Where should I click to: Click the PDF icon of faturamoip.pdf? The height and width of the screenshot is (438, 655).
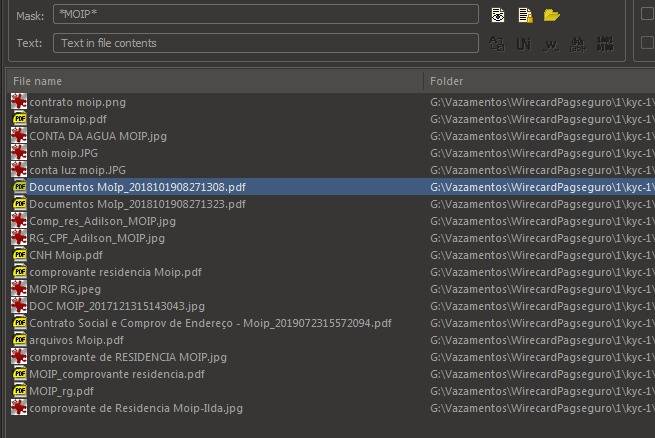pos(19,119)
